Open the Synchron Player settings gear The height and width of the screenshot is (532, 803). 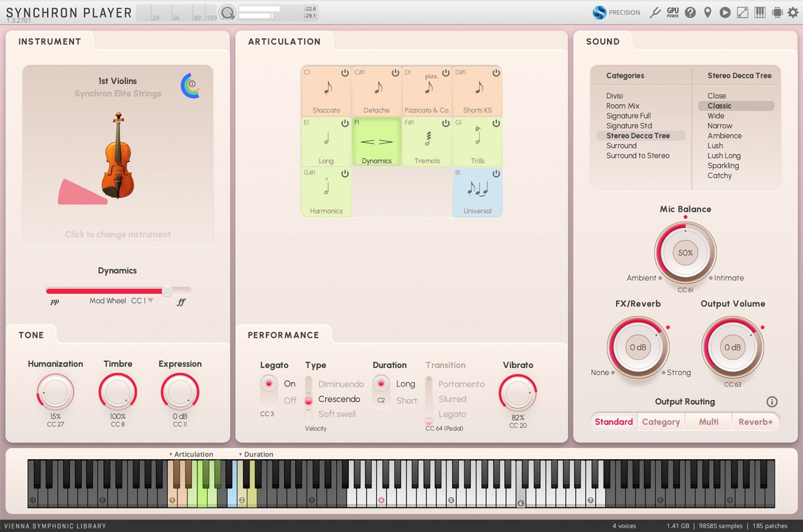pyautogui.click(x=793, y=12)
